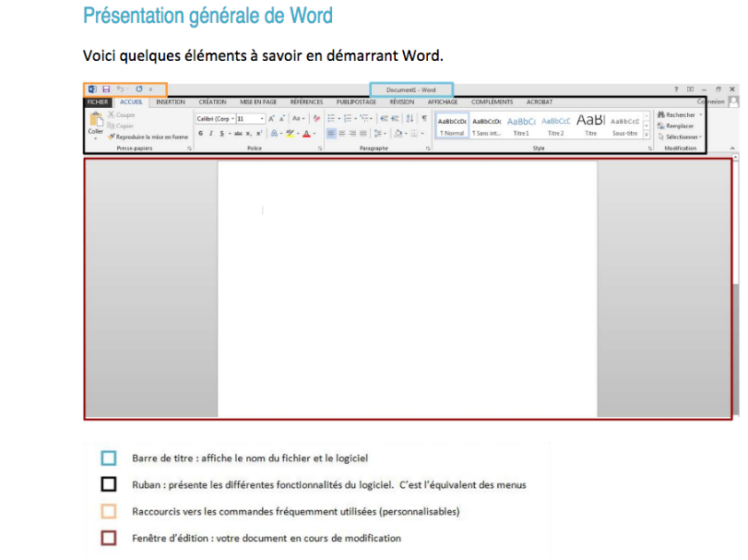
Task: Toggle subscript x₂ formatting
Action: (x=248, y=134)
